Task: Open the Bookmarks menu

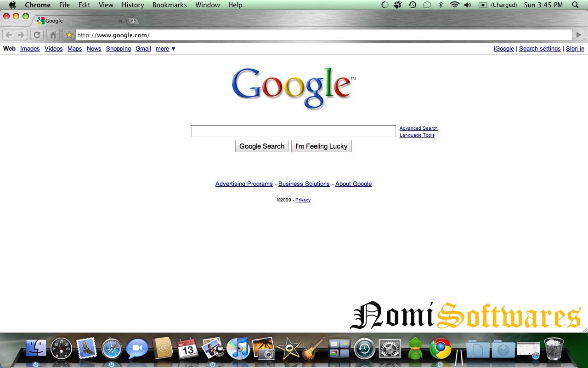Action: [x=170, y=5]
